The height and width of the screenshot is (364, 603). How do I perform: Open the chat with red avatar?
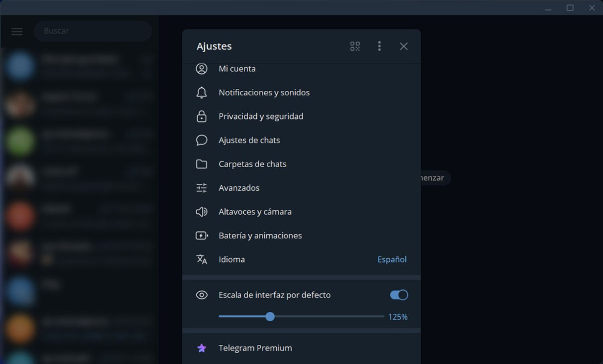tap(80, 216)
